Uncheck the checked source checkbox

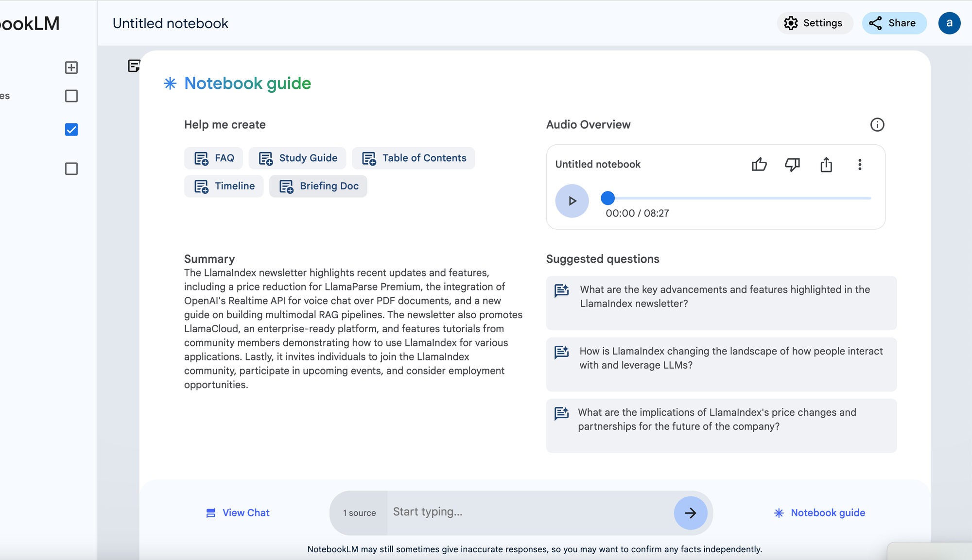point(71,130)
